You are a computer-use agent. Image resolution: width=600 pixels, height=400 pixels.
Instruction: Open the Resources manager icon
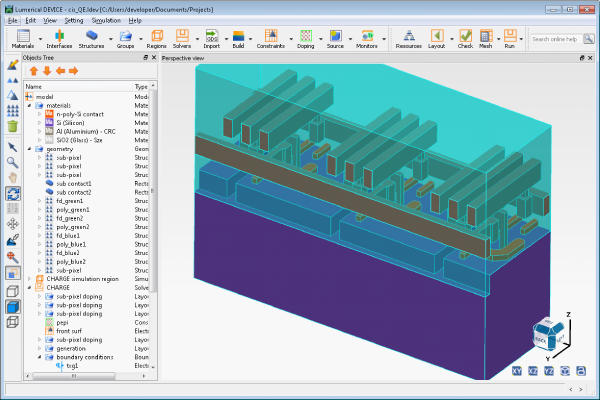(x=409, y=39)
